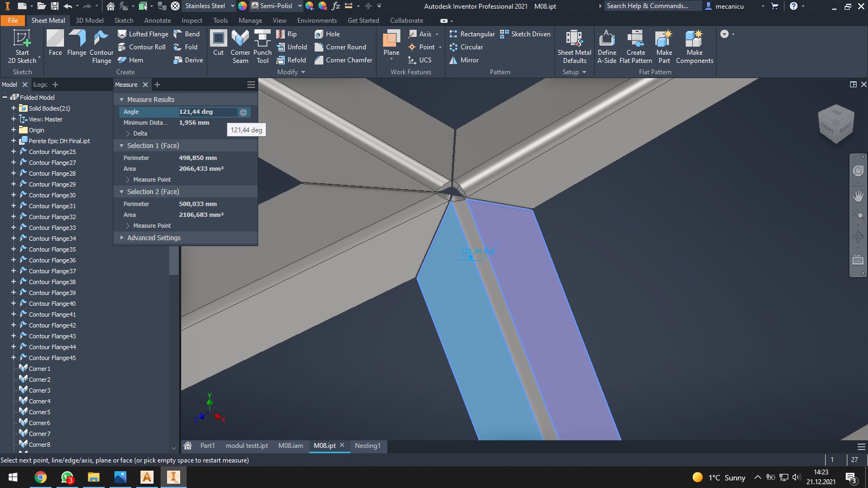868x488 pixels.
Task: Select the Contour Flange tool
Action: [x=101, y=46]
